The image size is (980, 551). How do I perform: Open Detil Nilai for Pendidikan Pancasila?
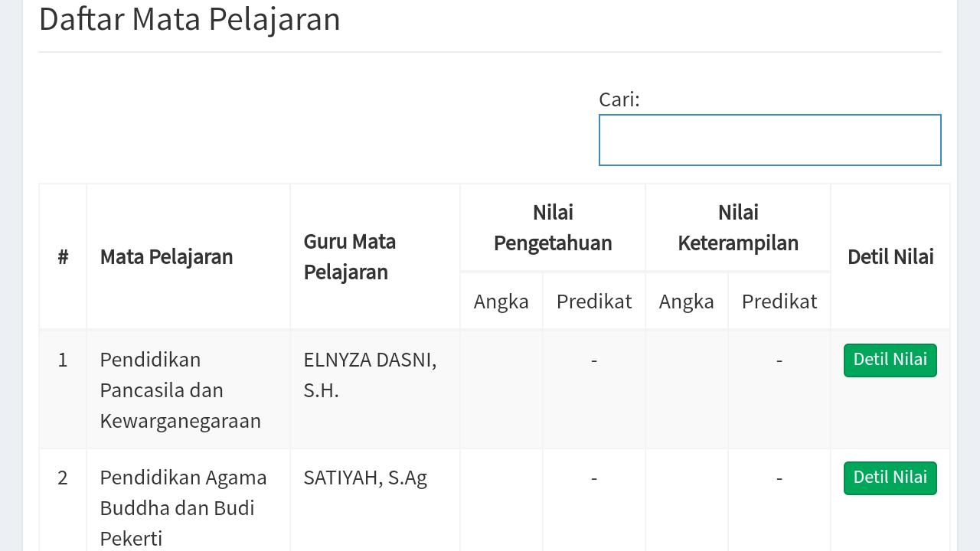(x=890, y=360)
